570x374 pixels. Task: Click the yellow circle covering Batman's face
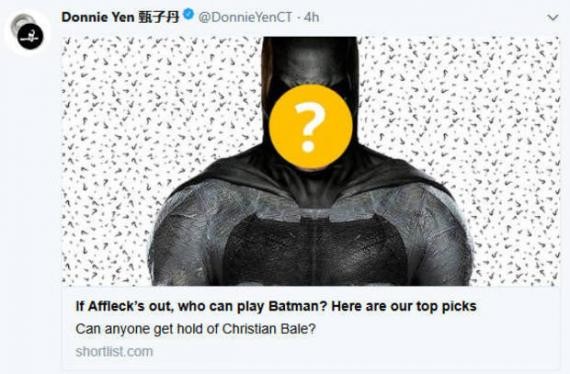(x=311, y=127)
